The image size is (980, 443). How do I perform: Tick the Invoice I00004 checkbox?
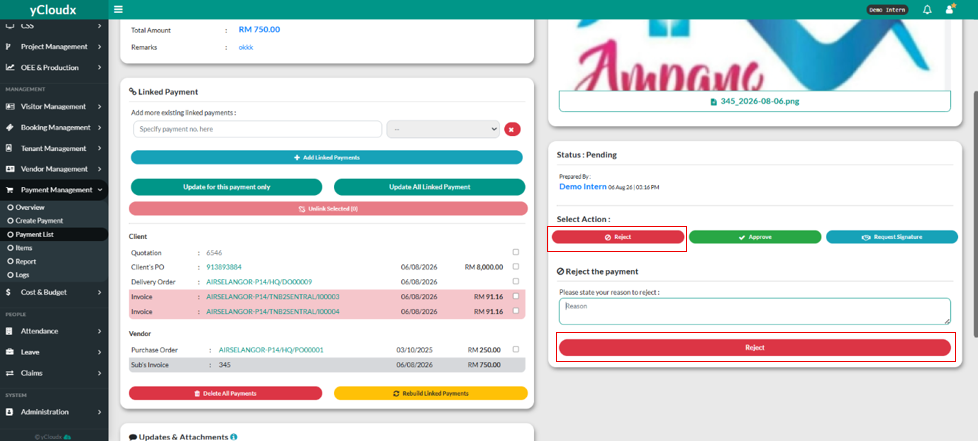(x=516, y=311)
